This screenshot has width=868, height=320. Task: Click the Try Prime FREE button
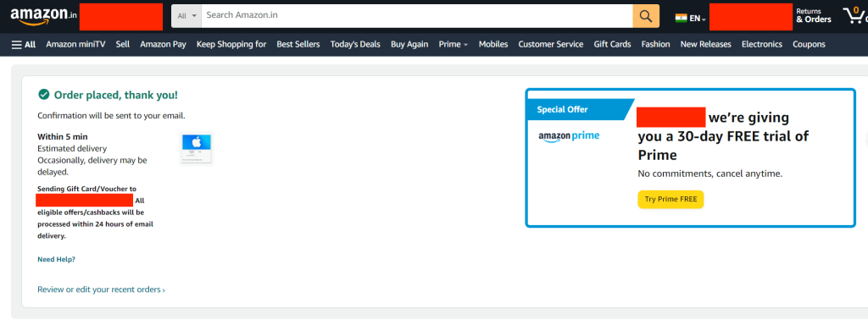(670, 199)
